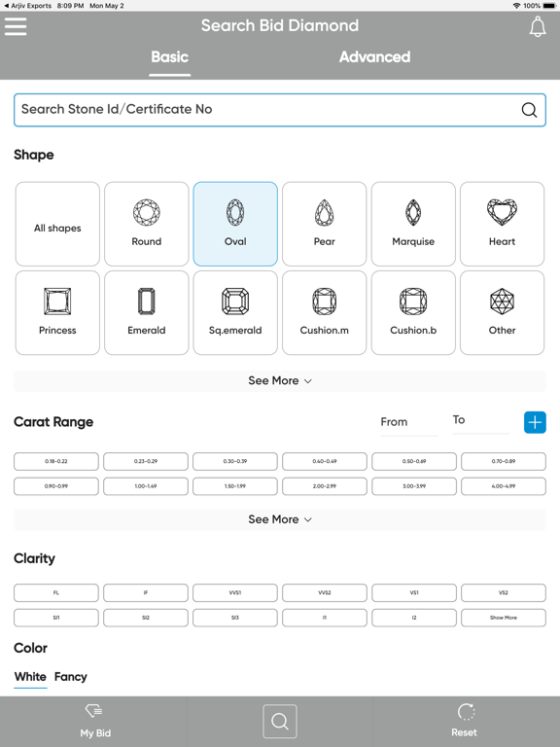
Task: Select All shapes option
Action: pyautogui.click(x=57, y=224)
